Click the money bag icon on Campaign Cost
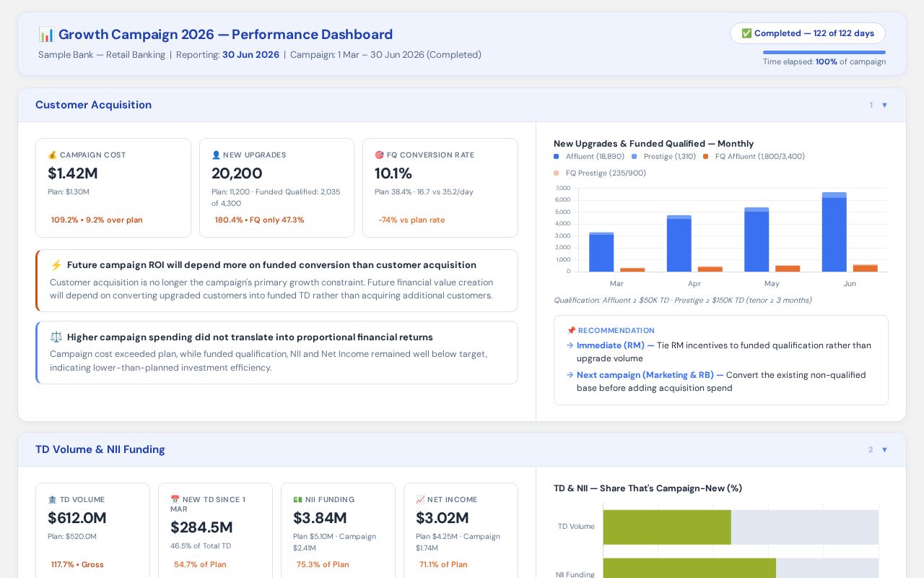Viewport: 924px width, 578px height. pos(52,155)
